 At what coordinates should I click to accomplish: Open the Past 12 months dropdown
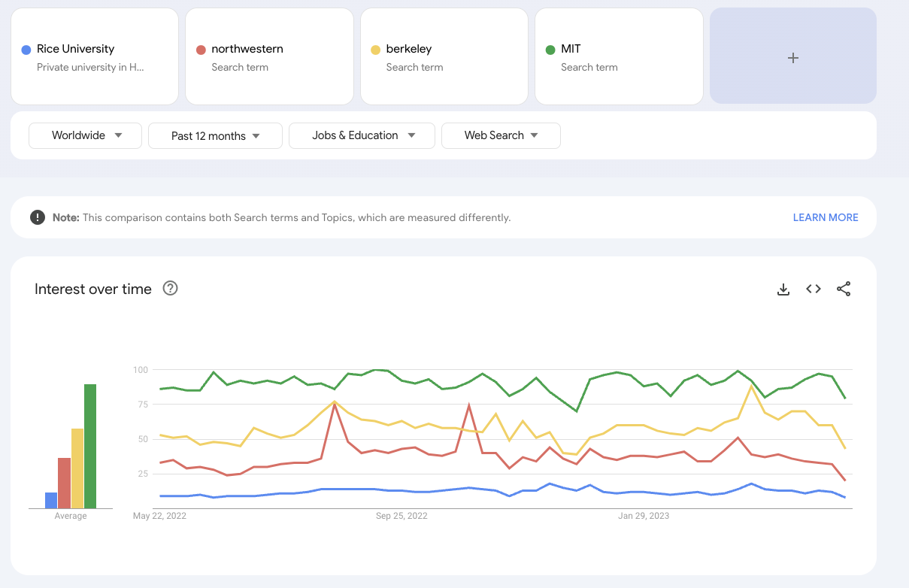point(215,136)
